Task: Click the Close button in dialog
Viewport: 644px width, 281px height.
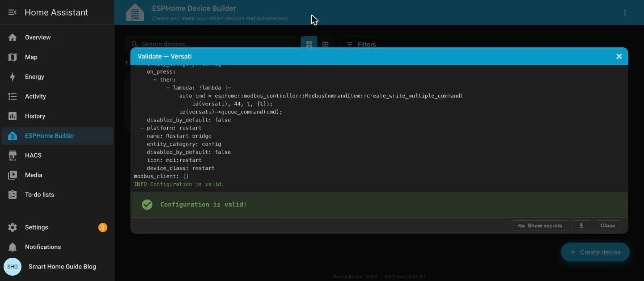Action: (607, 226)
